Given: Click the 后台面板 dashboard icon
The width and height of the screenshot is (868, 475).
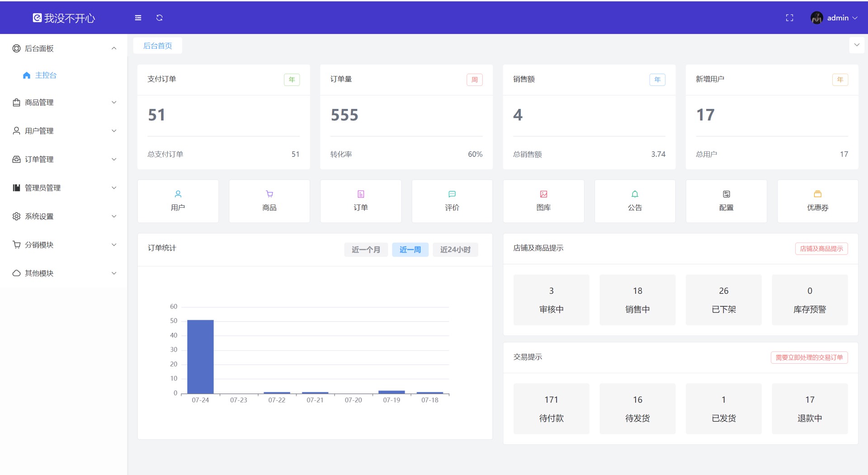Looking at the screenshot, I should click(x=16, y=48).
